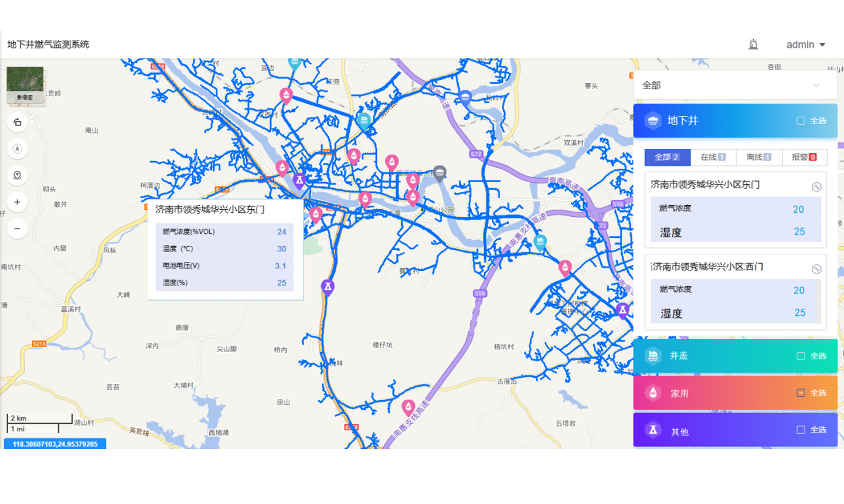Open the waveform chart icon for 东门 device
The image size is (844, 504).
816,187
